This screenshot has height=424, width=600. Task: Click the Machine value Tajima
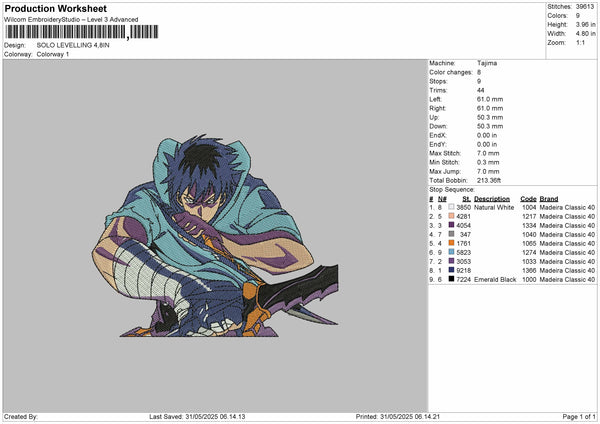pos(487,63)
